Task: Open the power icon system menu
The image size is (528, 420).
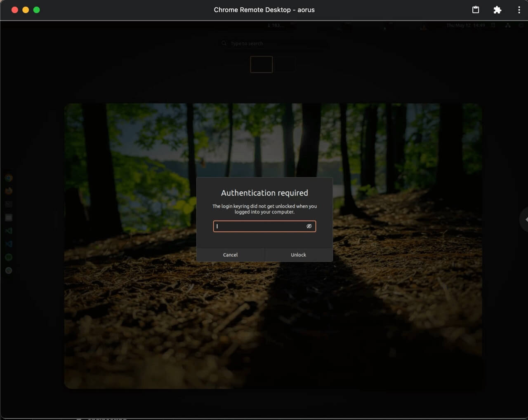Action: [521, 26]
